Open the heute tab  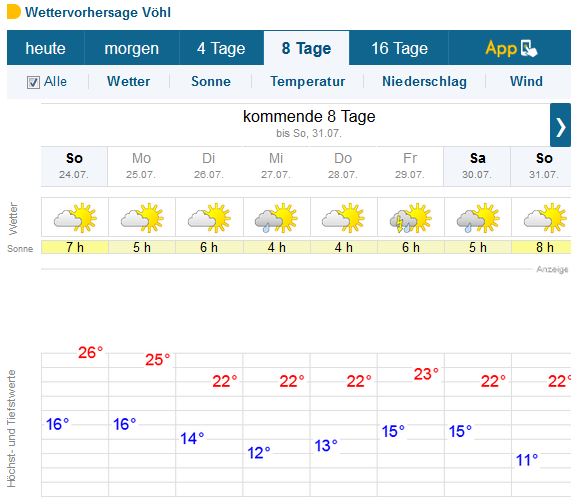[45, 48]
